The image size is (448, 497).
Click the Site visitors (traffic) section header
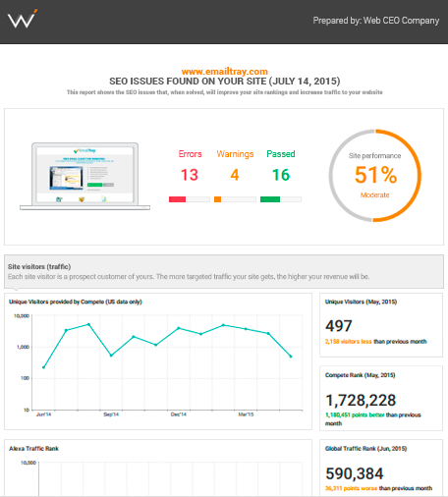39,266
